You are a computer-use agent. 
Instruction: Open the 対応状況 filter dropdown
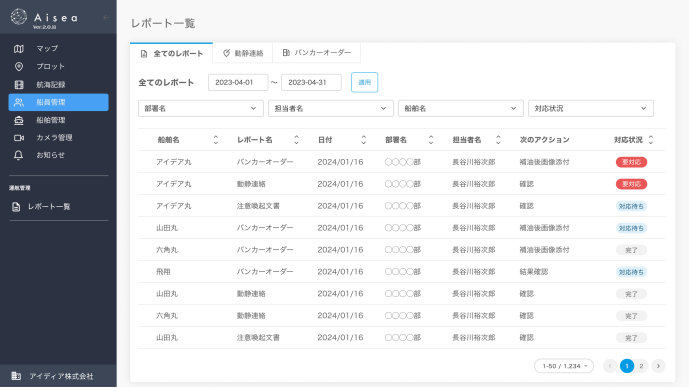[x=591, y=109]
